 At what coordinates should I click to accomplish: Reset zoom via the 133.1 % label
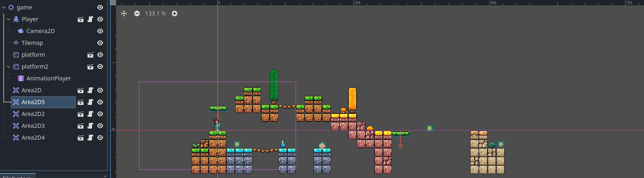[156, 13]
